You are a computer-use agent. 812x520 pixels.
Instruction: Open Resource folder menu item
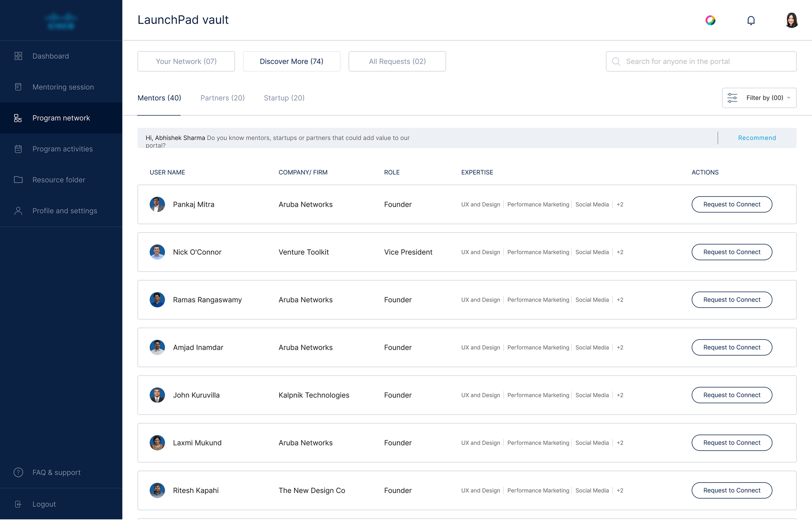coord(61,180)
